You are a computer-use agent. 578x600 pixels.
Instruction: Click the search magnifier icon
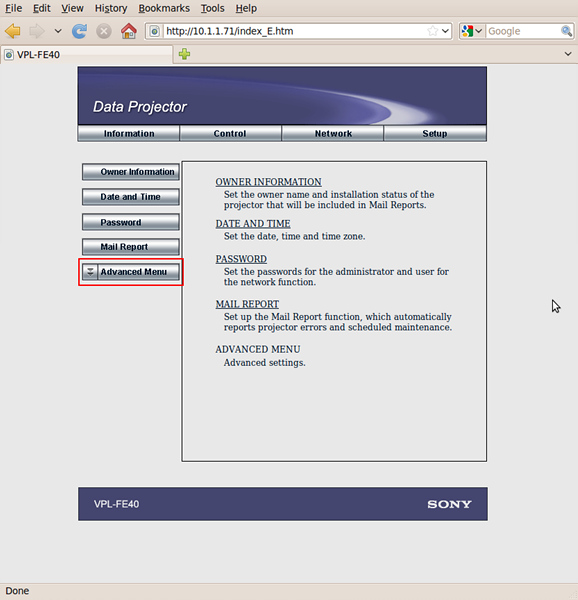click(566, 31)
